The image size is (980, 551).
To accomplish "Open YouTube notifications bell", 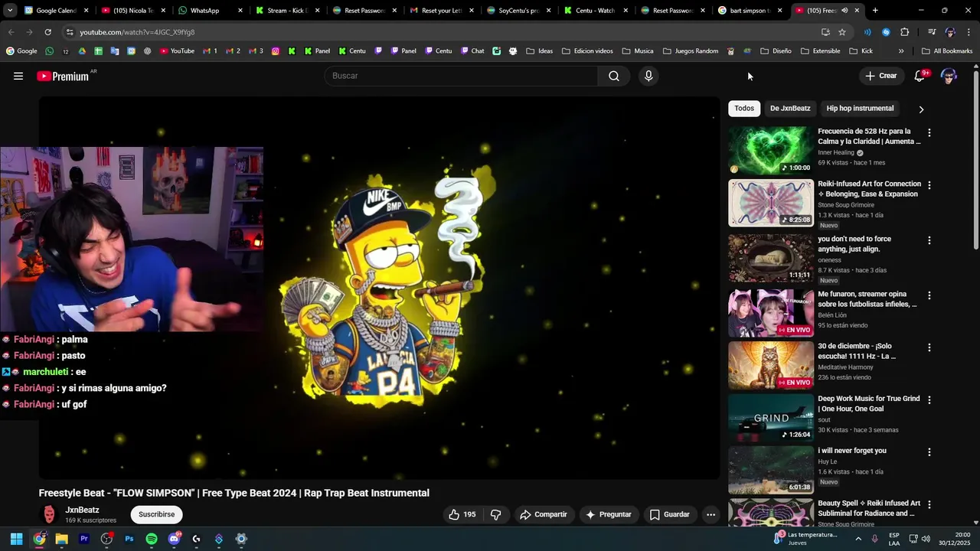I will pos(920,76).
